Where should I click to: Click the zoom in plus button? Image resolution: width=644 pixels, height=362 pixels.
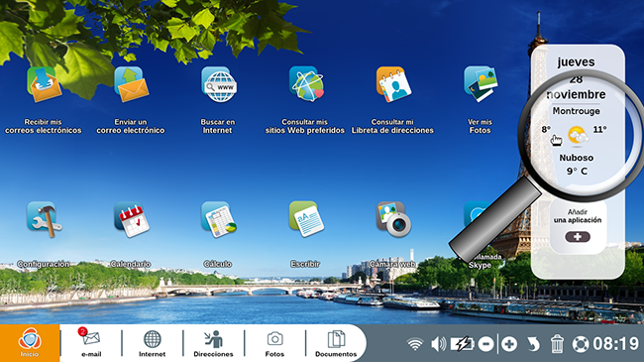click(509, 344)
